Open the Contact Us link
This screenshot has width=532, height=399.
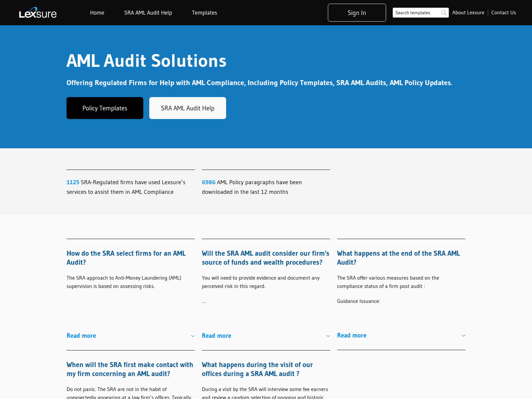click(x=503, y=13)
